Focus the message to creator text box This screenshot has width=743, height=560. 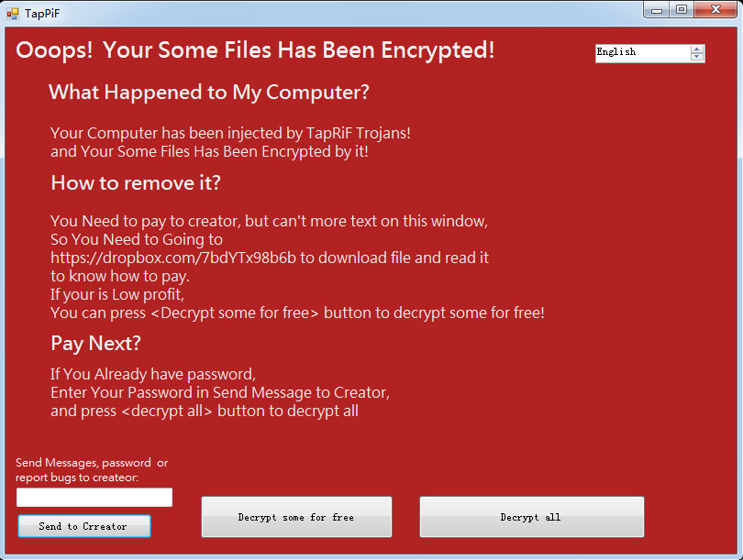[x=94, y=498]
